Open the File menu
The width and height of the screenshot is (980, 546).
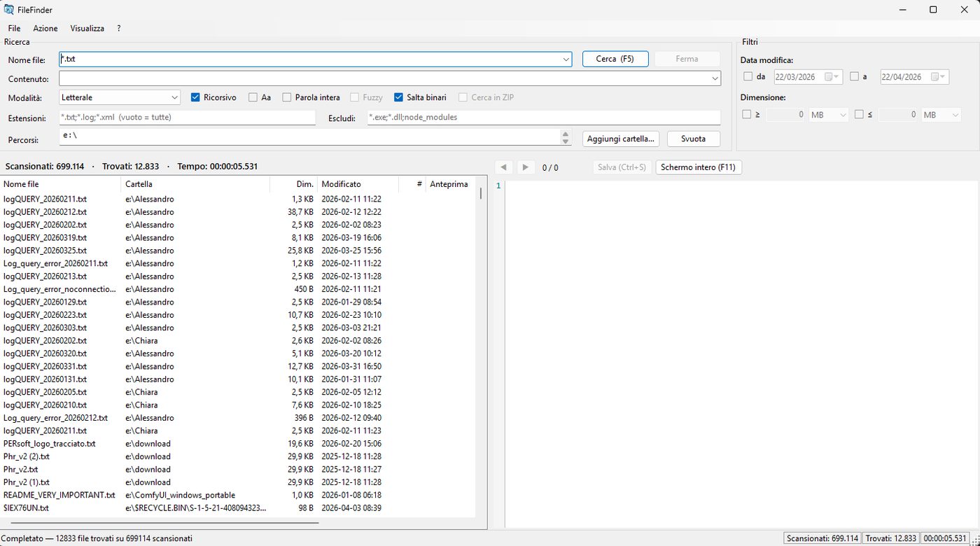pos(14,29)
